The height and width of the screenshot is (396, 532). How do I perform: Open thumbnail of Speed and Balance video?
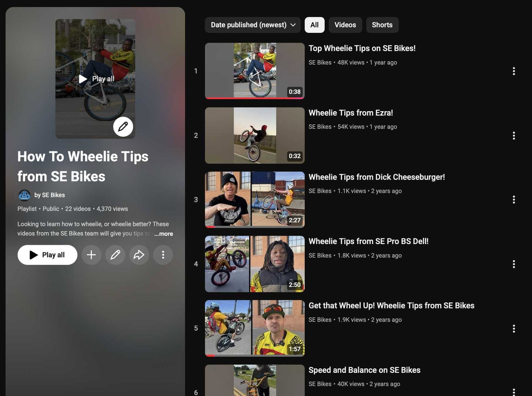coord(255,380)
